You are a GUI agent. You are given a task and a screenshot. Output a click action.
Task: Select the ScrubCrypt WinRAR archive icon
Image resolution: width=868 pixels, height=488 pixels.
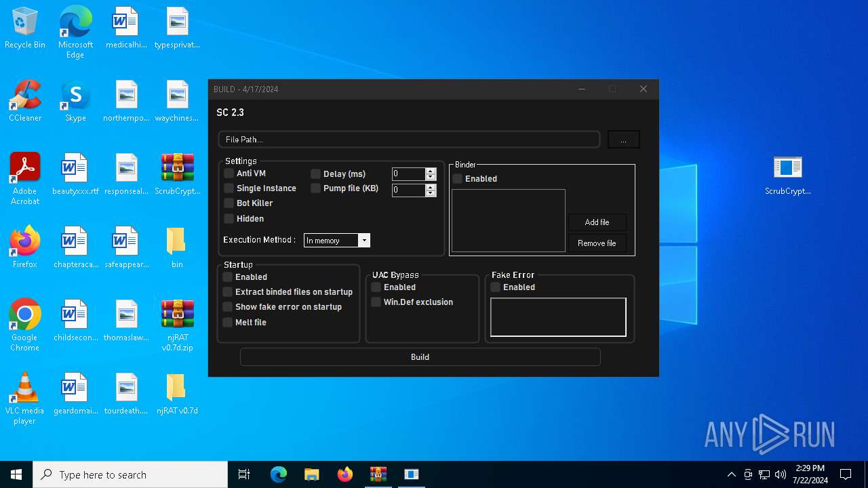[x=177, y=175]
